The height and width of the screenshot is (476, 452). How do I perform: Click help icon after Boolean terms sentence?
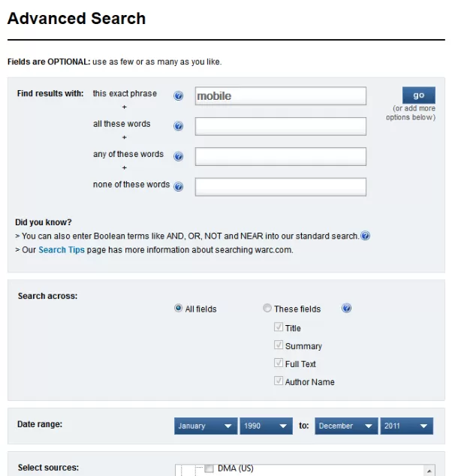tap(366, 236)
